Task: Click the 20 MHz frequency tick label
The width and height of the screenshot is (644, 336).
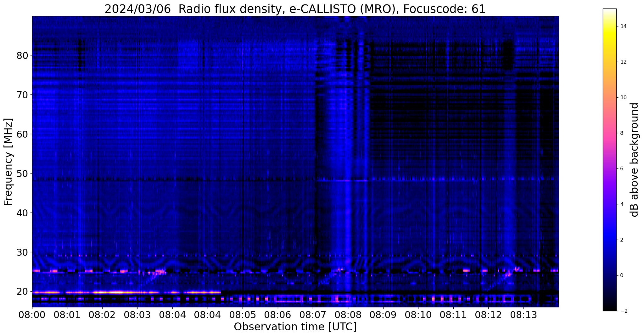Action: (x=22, y=292)
